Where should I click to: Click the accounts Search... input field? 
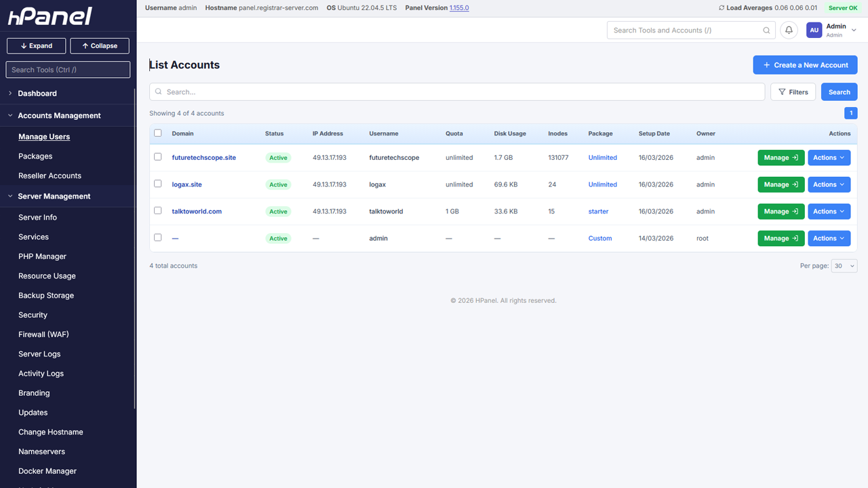(x=457, y=92)
